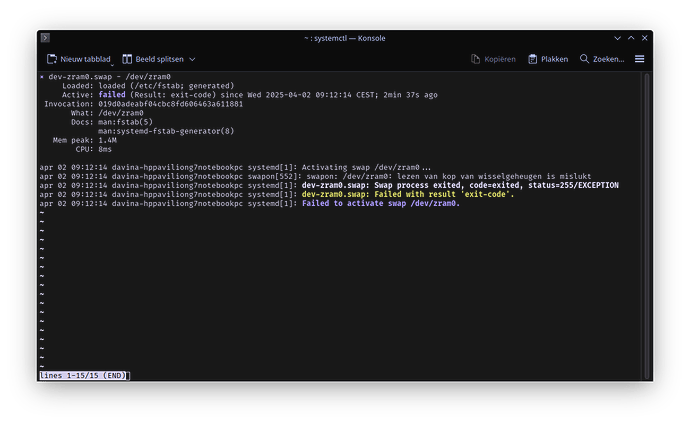Click the Kopiëren copy button

click(493, 59)
